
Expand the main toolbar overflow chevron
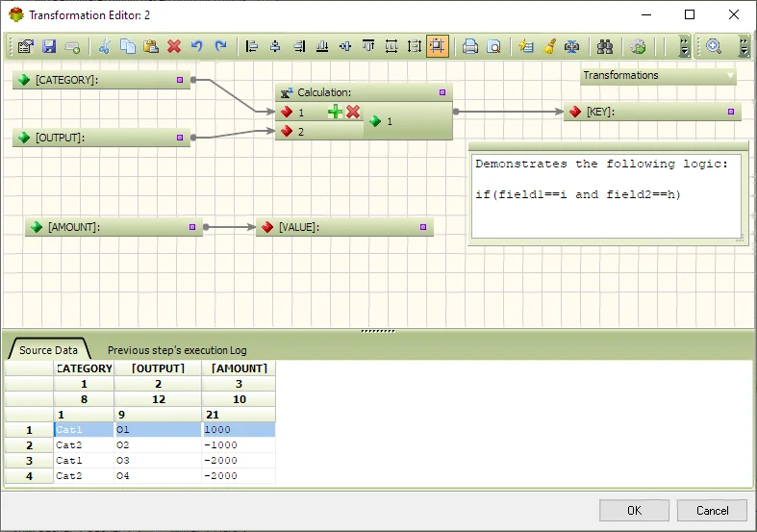[684, 46]
